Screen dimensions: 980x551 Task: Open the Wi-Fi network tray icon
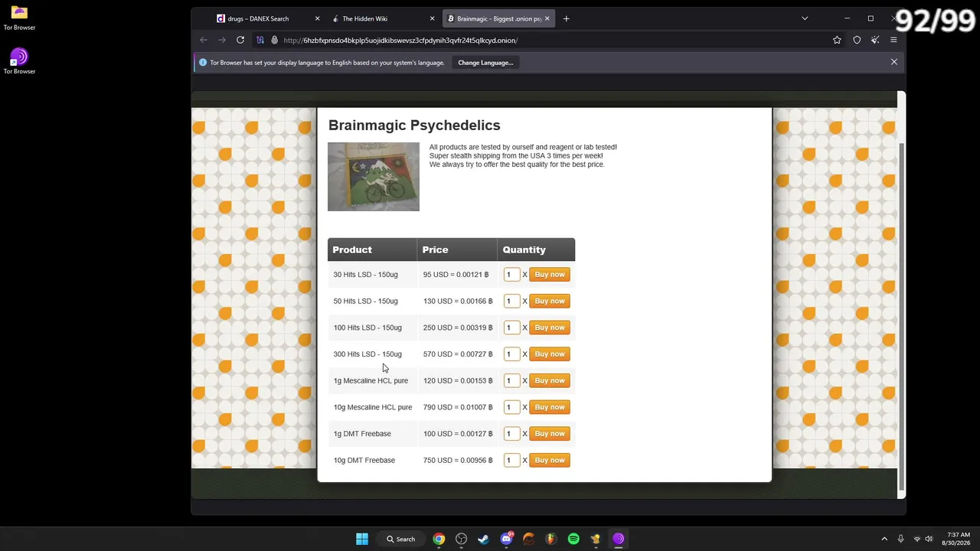pyautogui.click(x=917, y=539)
